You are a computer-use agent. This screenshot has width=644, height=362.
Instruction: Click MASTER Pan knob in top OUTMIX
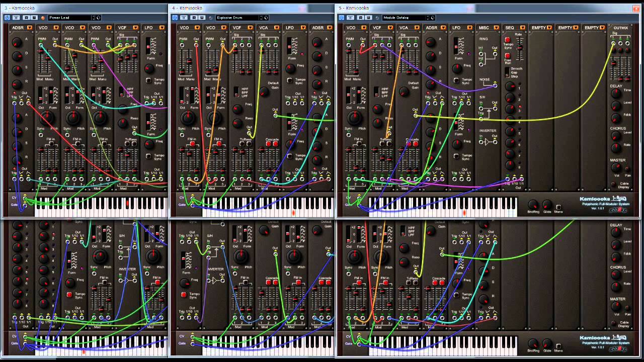click(628, 169)
